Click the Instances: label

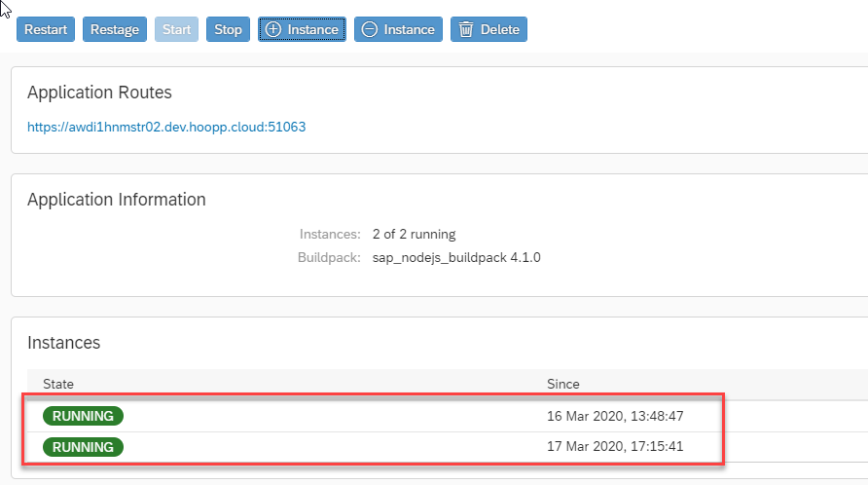tap(330, 235)
